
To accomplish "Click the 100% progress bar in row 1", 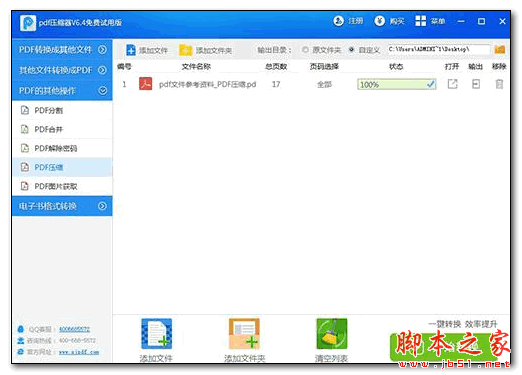I will click(x=396, y=84).
